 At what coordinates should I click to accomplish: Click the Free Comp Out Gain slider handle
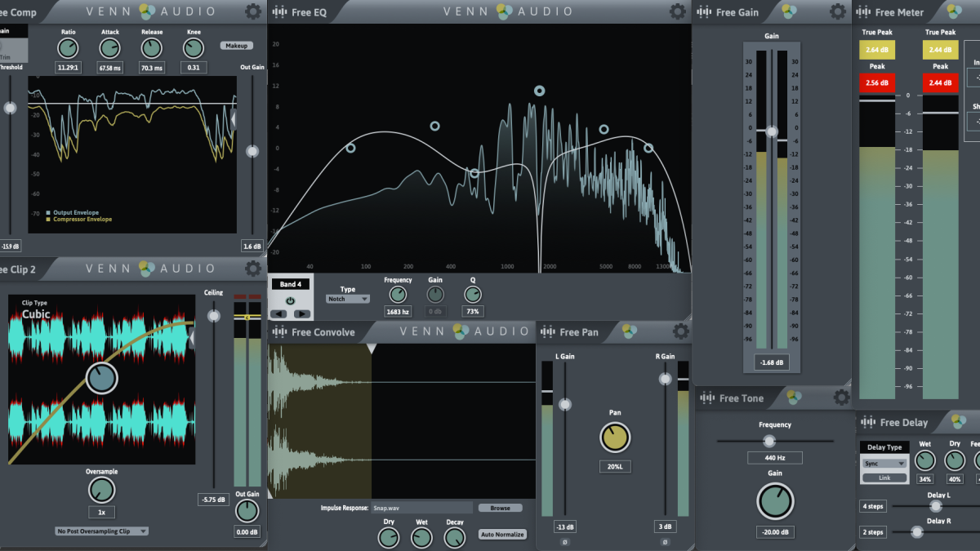[x=252, y=151]
